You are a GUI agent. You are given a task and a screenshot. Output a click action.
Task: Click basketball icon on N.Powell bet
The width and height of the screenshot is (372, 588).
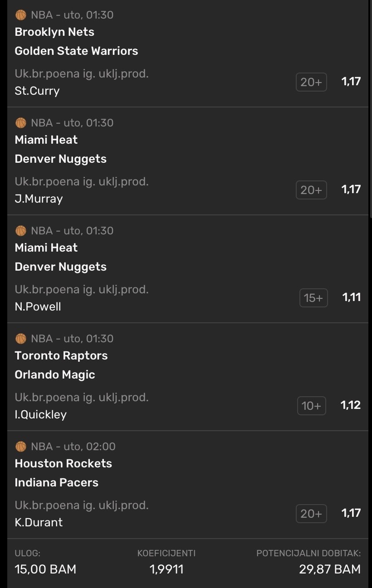tap(21, 231)
